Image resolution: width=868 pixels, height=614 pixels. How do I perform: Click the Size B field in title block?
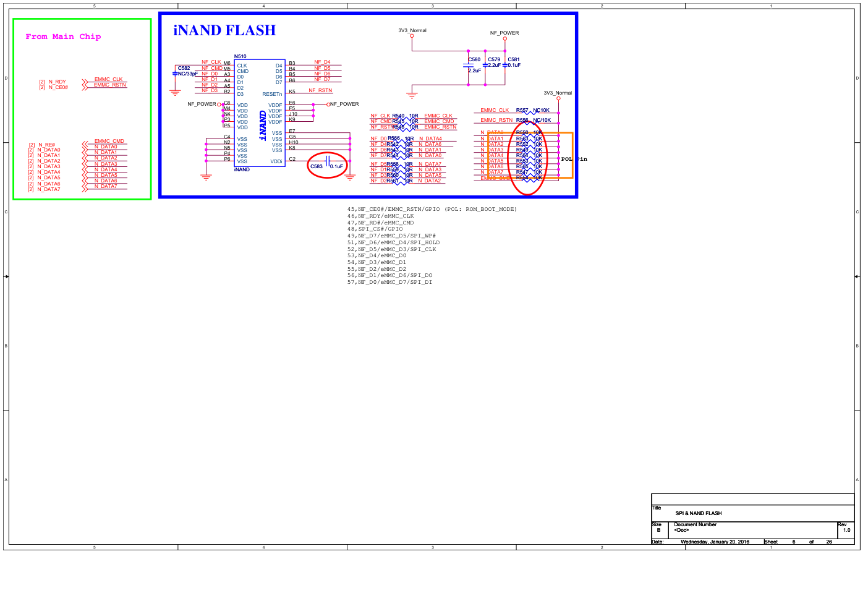[x=658, y=530]
